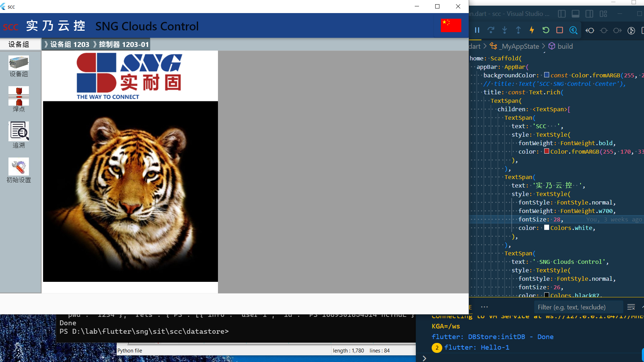Open the panel more actions ellipsis
This screenshot has height=362, width=644.
[x=485, y=307]
